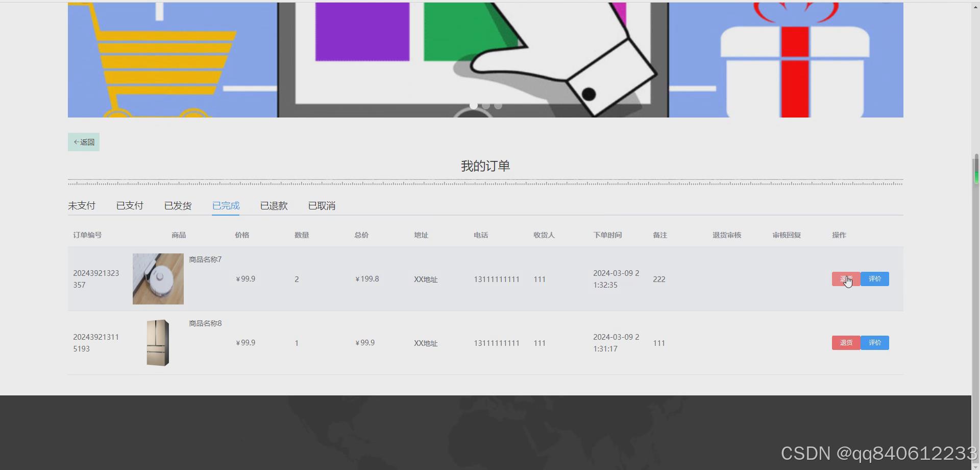Screen dimensions: 980x470
Task: Click the 总价 column header
Action: pyautogui.click(x=361, y=235)
